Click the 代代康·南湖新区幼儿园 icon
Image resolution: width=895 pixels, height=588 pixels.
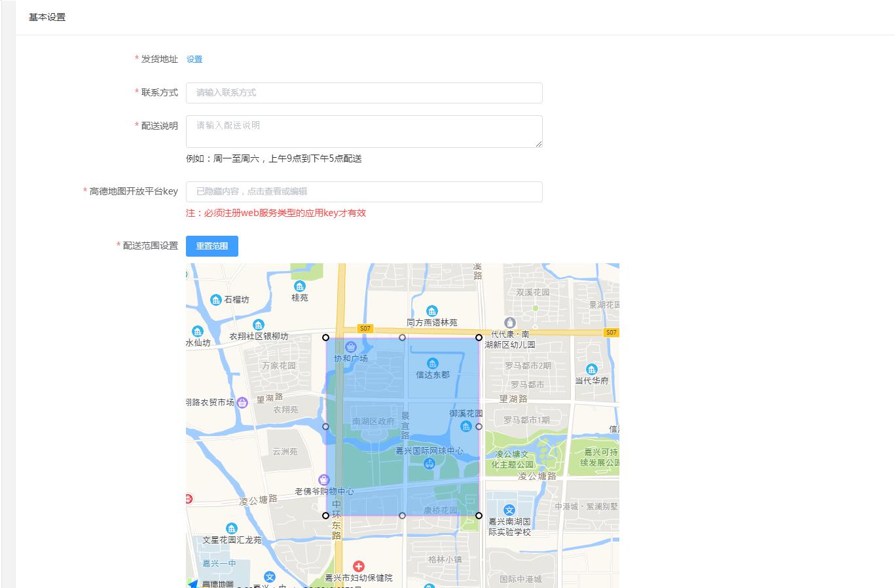[511, 323]
